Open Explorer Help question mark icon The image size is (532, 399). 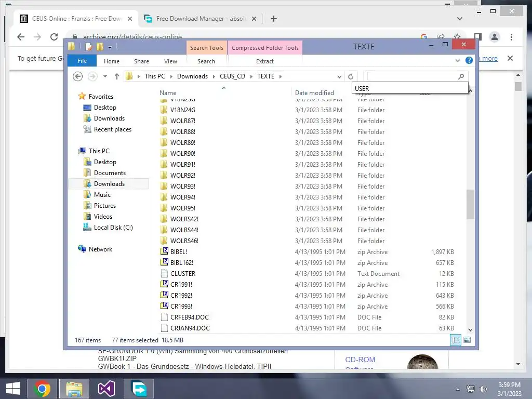tap(469, 60)
